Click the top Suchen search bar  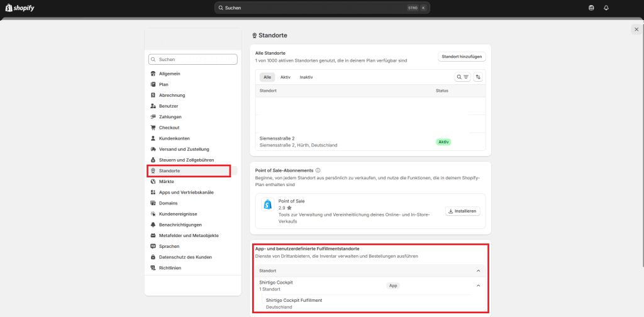pos(322,8)
